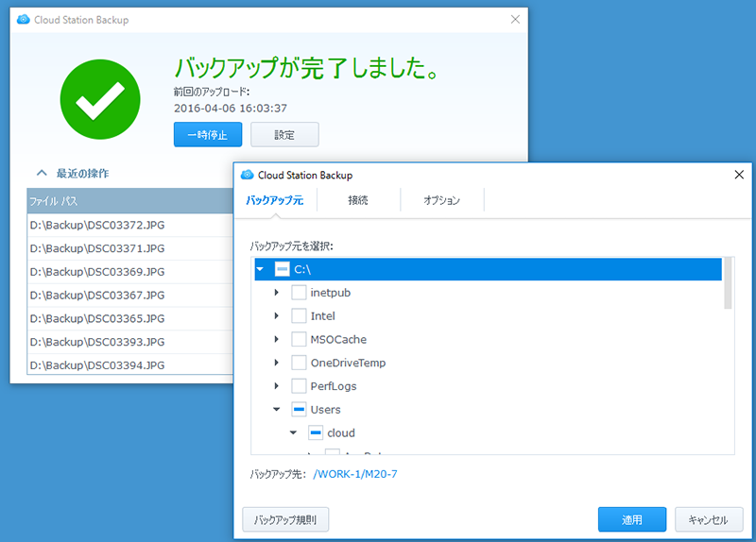Select row D:\Backup\DSC03371.JPG
Screen dimensions: 756x542
coord(130,248)
